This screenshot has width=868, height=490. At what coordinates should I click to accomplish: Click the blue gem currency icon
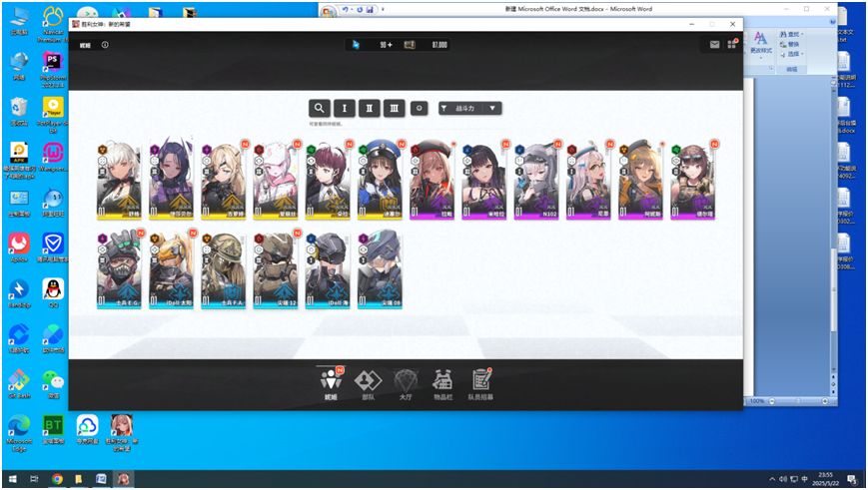point(356,44)
